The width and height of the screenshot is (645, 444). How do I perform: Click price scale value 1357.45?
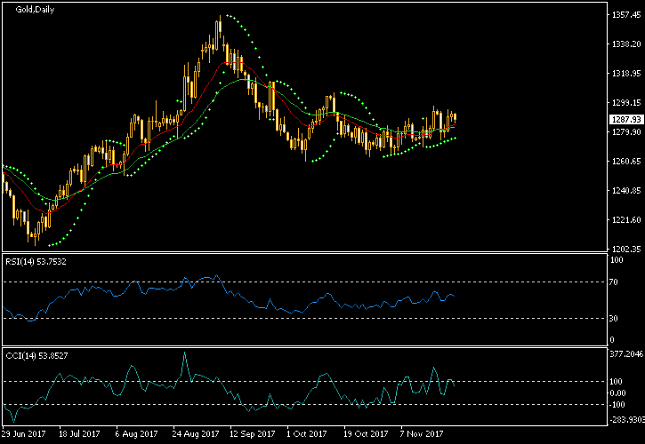pyautogui.click(x=626, y=15)
